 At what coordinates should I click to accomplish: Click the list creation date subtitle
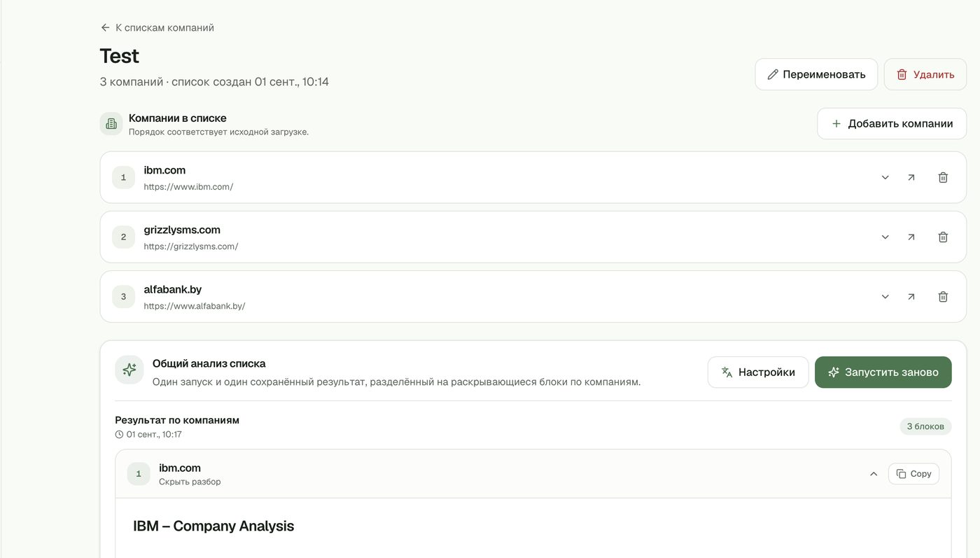pos(214,82)
